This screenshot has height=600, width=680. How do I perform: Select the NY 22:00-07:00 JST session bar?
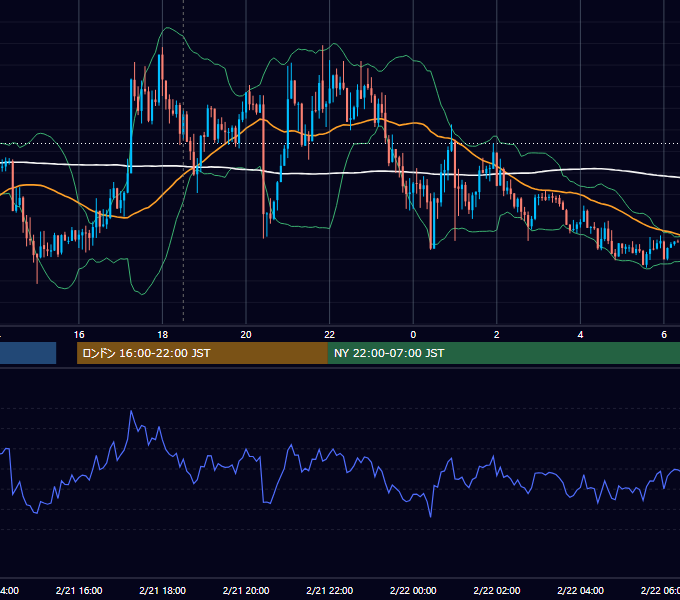503,353
